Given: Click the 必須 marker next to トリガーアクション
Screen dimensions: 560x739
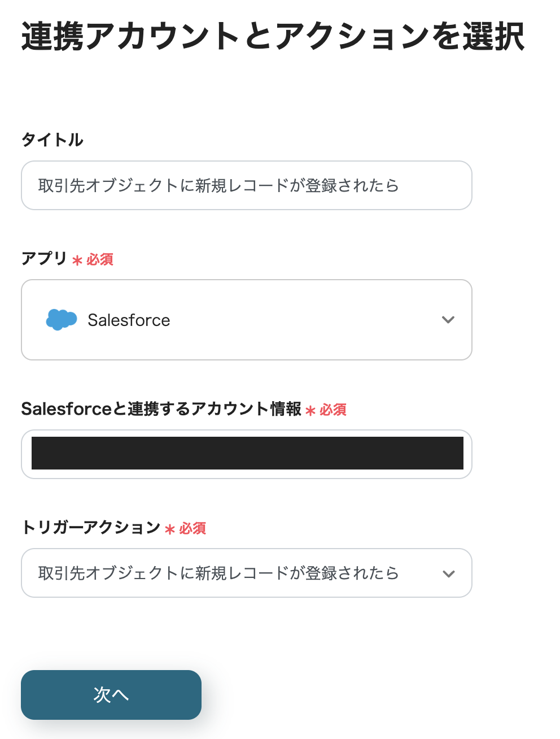Looking at the screenshot, I should click(193, 529).
